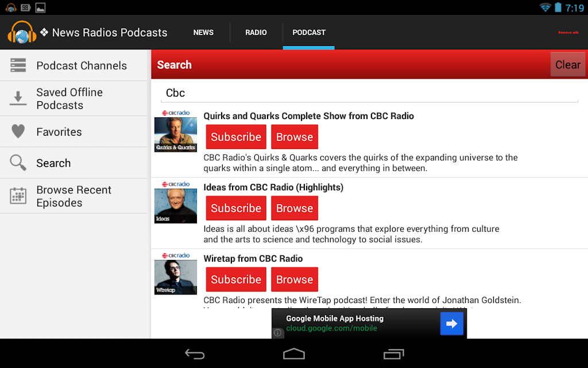Tap title Wiretap from CBC Radio
This screenshot has width=588, height=368.
tap(253, 259)
